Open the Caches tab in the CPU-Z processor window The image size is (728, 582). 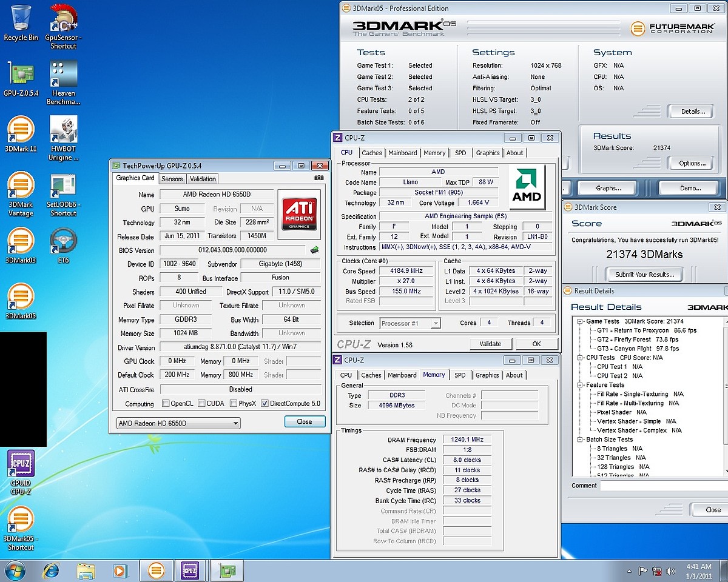tap(372, 153)
